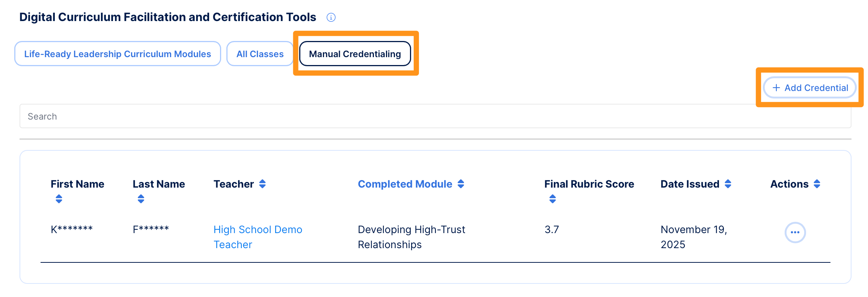
Task: Sort by Actions column arrow icon
Action: pos(817,184)
